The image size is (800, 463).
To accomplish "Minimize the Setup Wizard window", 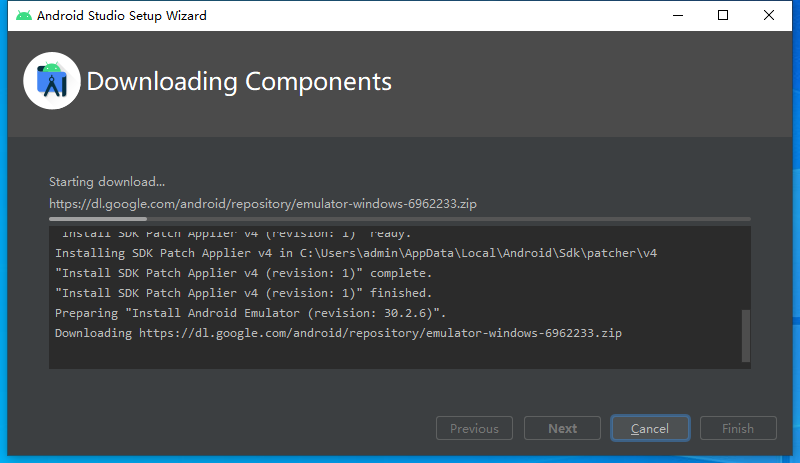I will point(678,15).
